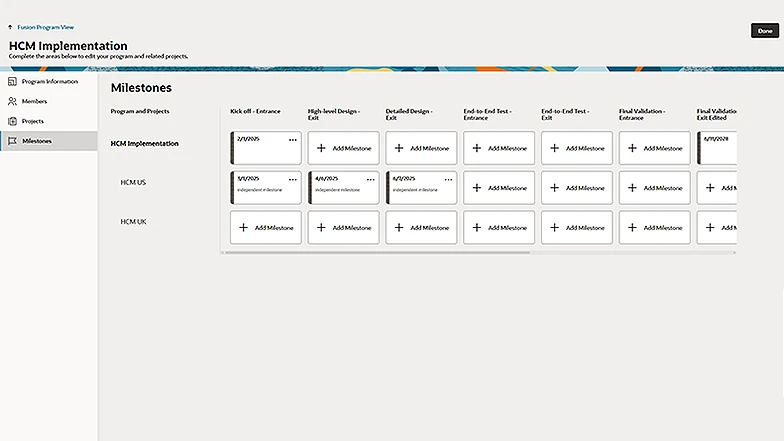Add Milestone for HCM UK Final Validation Entrance
The width and height of the screenshot is (784, 441).
pos(655,228)
